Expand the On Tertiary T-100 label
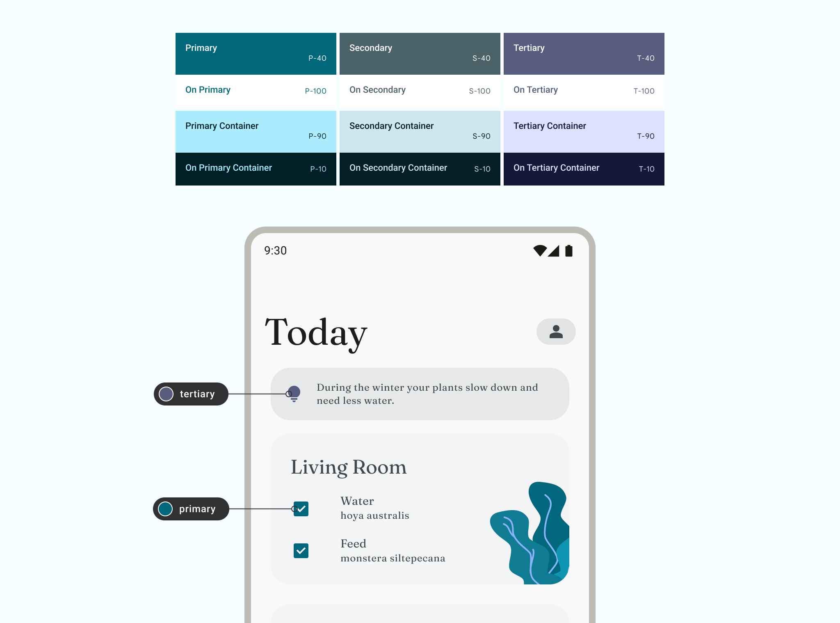 584,90
